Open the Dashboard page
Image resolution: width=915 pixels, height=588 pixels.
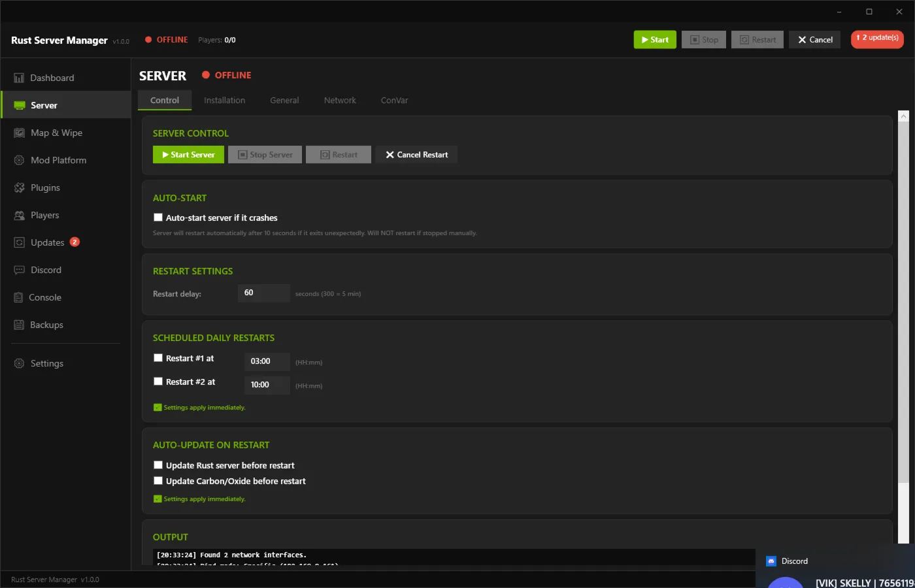point(65,78)
